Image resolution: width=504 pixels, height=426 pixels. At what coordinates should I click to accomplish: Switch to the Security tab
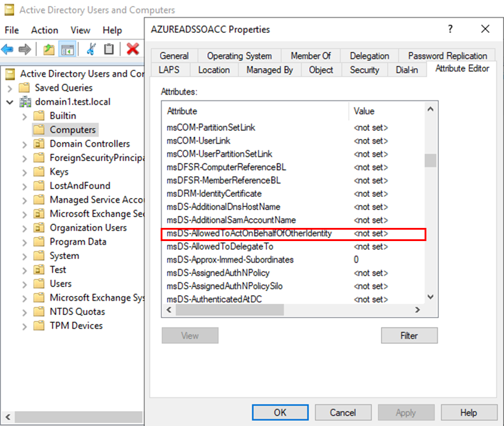[x=364, y=70]
